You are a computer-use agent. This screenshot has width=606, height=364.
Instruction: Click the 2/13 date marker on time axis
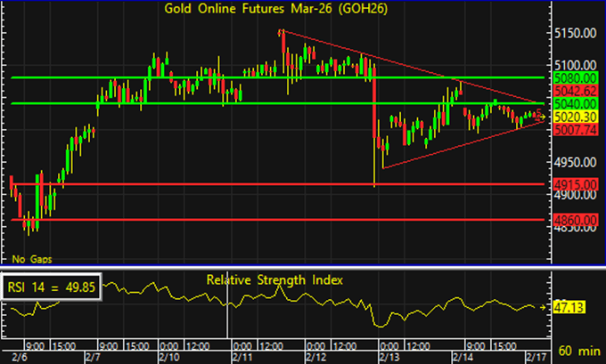coord(389,354)
